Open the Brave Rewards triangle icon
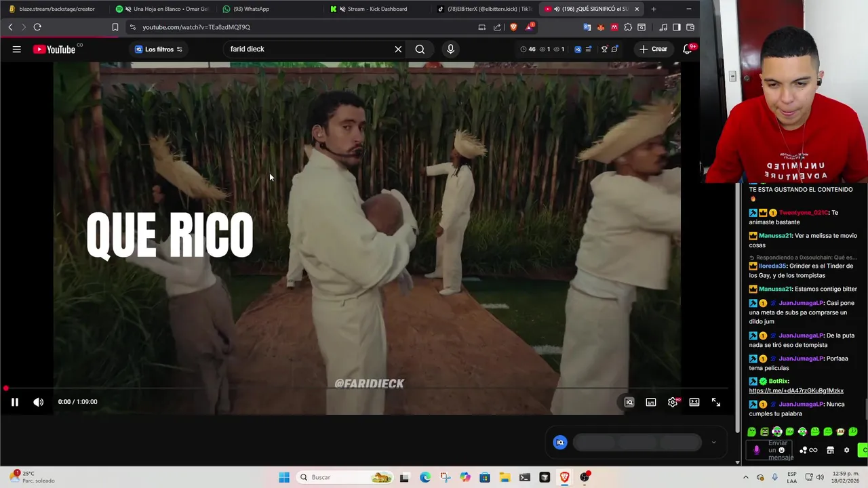This screenshot has width=868, height=488. 530,27
